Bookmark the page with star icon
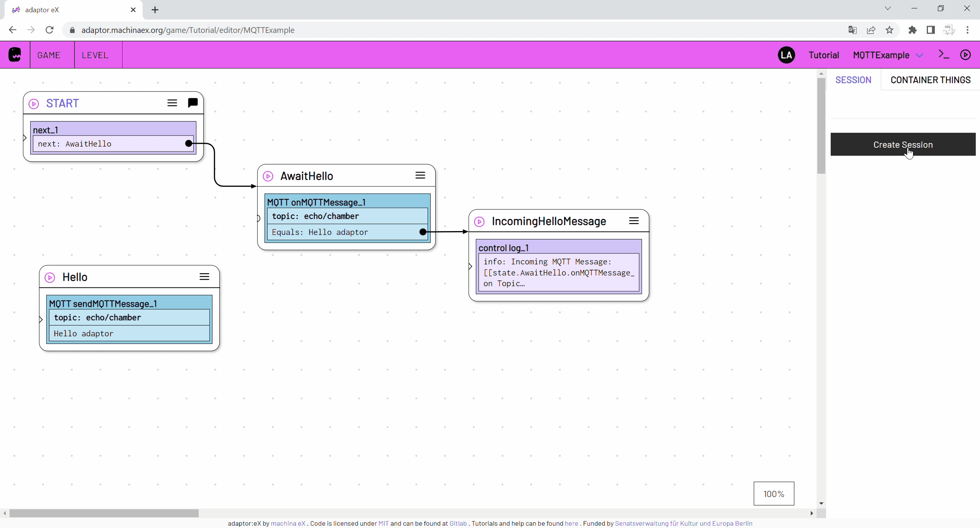Viewport: 980px width, 528px height. pyautogui.click(x=889, y=30)
